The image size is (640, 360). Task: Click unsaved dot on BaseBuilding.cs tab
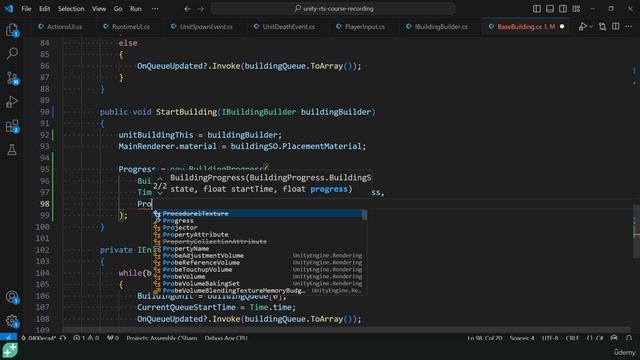[x=562, y=27]
